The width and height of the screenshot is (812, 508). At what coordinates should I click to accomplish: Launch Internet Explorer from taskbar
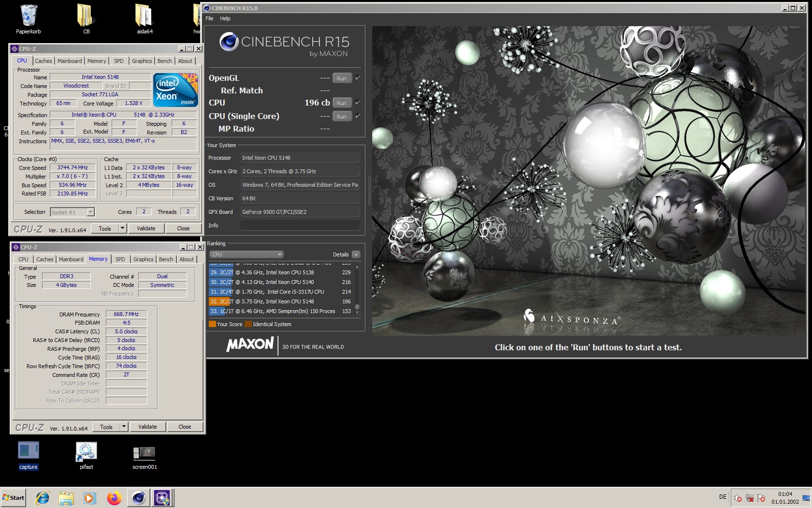[43, 497]
